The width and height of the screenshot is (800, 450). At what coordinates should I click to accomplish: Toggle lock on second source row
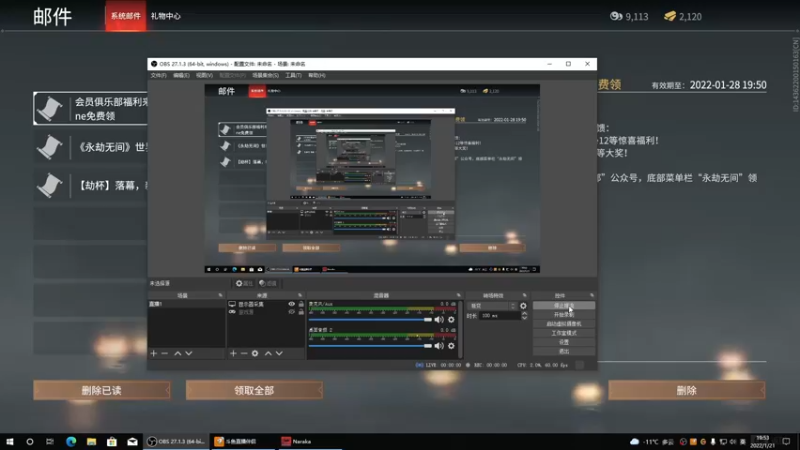[x=301, y=312]
